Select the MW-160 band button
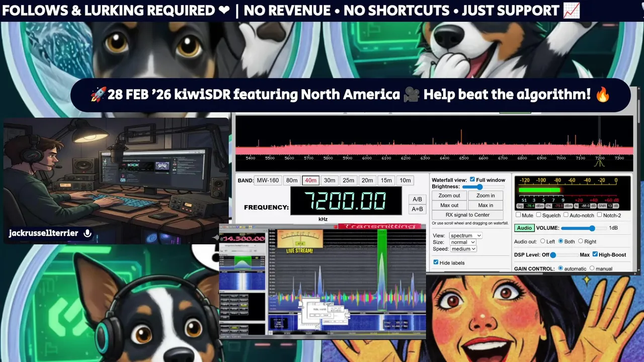 (x=268, y=180)
